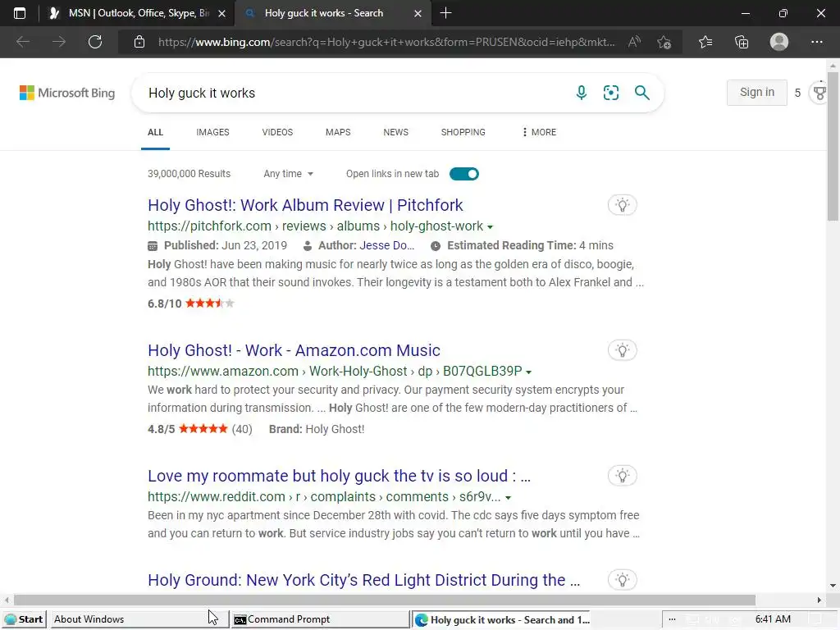Open Holy Ghost! - Work Amazon.com Music link

[294, 350]
